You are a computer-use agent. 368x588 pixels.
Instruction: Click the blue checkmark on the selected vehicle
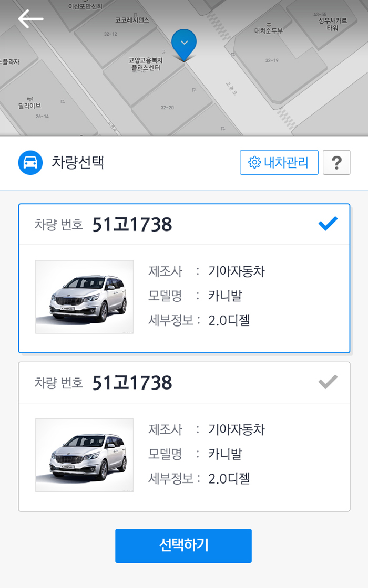(x=327, y=223)
